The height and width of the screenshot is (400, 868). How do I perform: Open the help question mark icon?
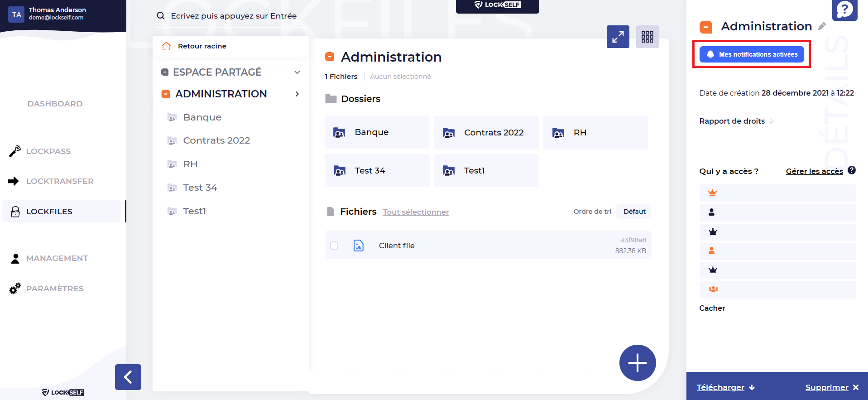pyautogui.click(x=844, y=10)
